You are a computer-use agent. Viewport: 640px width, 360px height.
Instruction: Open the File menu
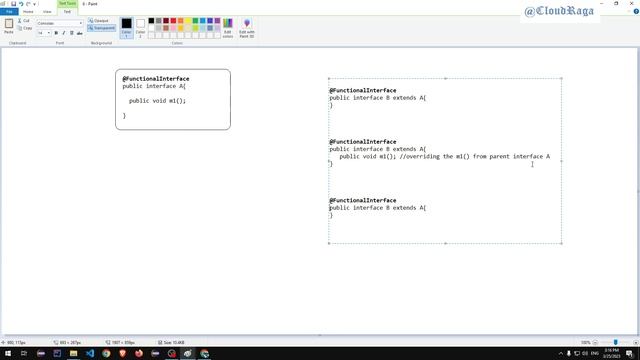[9, 12]
